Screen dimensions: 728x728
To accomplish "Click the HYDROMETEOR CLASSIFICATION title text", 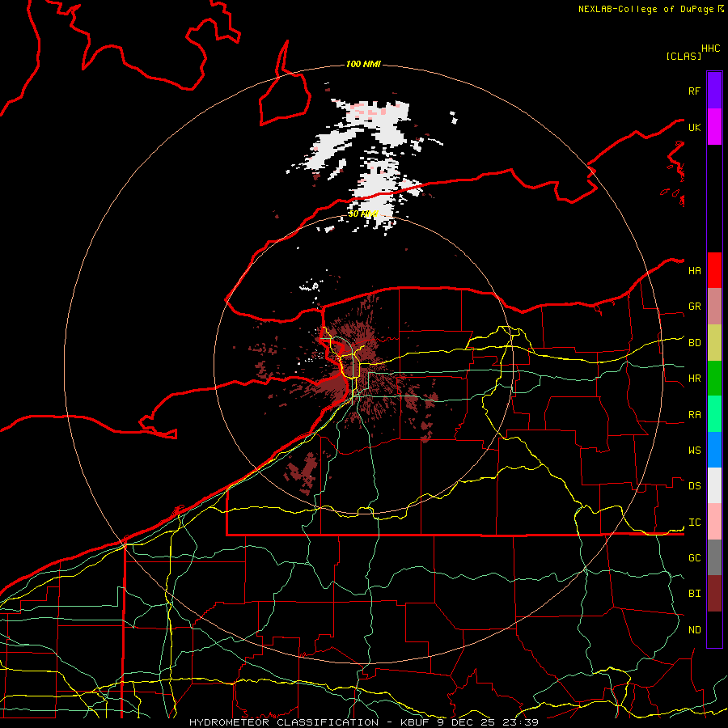I will (284, 722).
